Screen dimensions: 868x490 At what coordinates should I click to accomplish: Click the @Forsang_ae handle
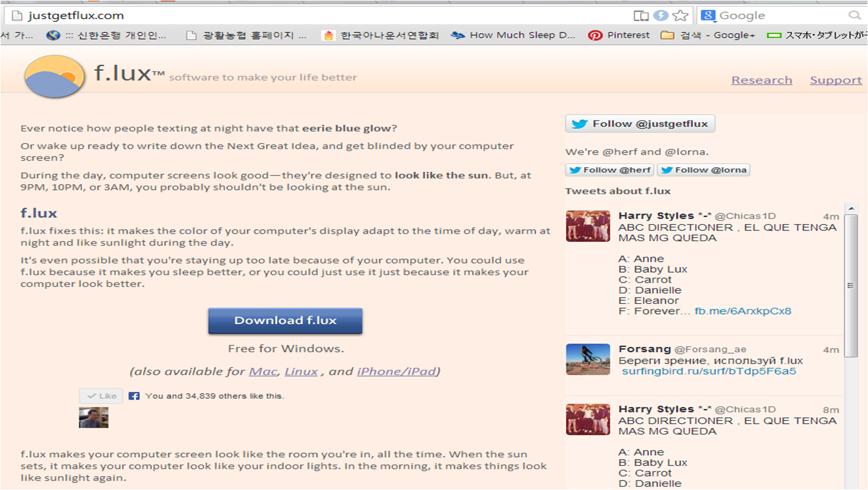click(710, 349)
